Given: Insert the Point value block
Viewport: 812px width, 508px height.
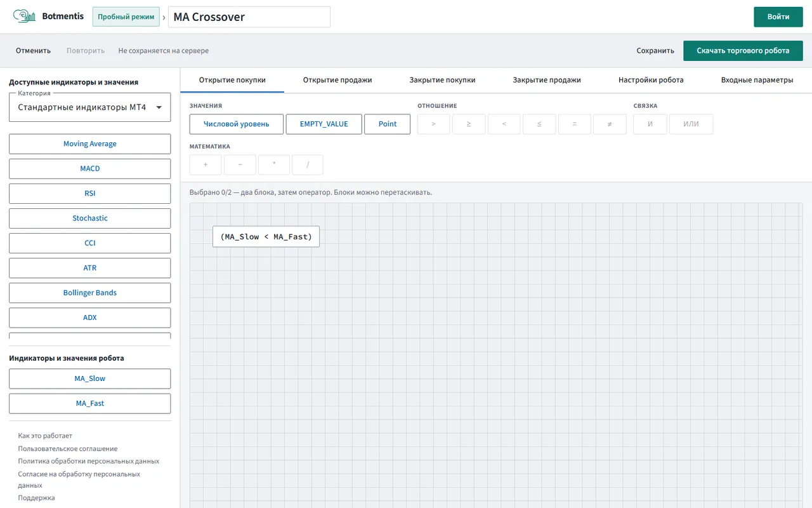Looking at the screenshot, I should tap(388, 124).
